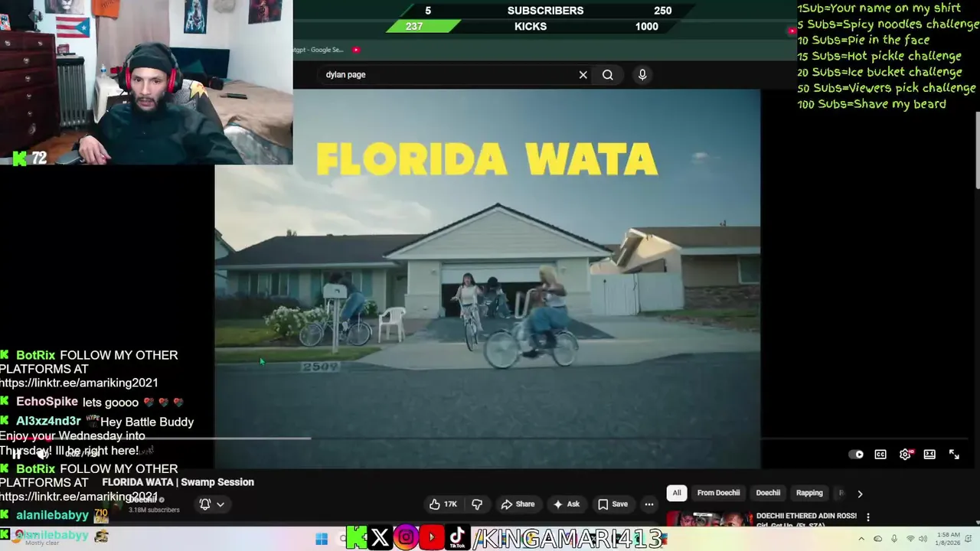
Task: Toggle the autoplay switch in player
Action: coord(856,455)
